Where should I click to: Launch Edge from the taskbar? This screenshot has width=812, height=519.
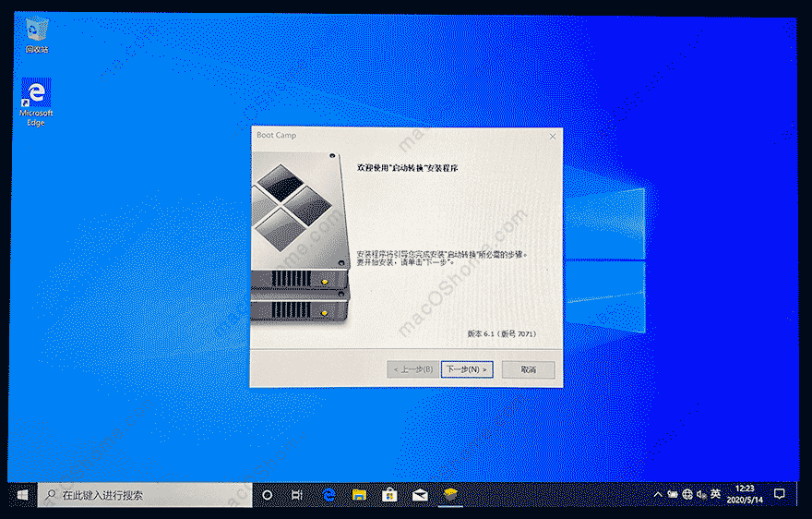point(328,495)
